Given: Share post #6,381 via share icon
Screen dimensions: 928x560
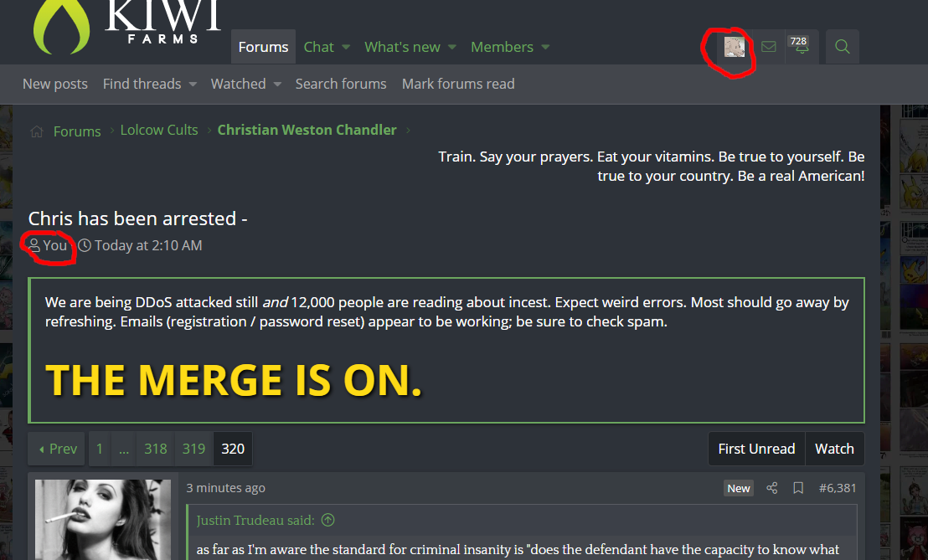Looking at the screenshot, I should [x=771, y=488].
